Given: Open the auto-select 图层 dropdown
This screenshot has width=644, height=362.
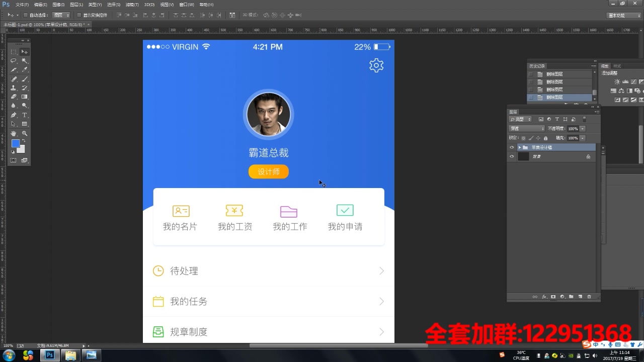Looking at the screenshot, I should [61, 15].
